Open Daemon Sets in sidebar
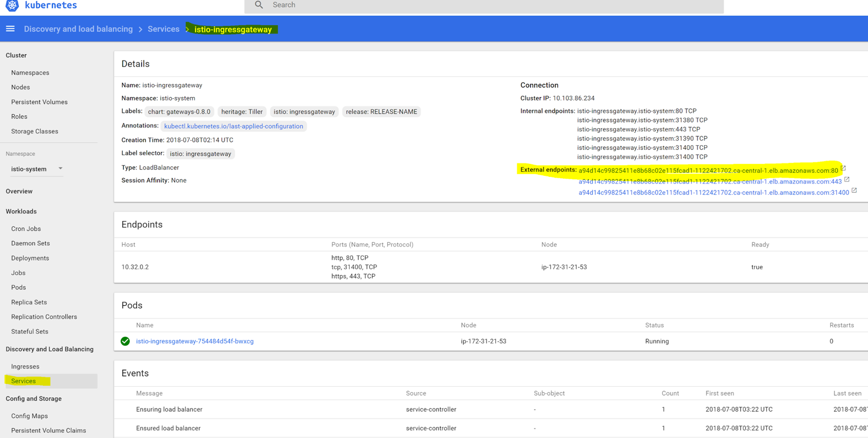868x438 pixels. 31,243
